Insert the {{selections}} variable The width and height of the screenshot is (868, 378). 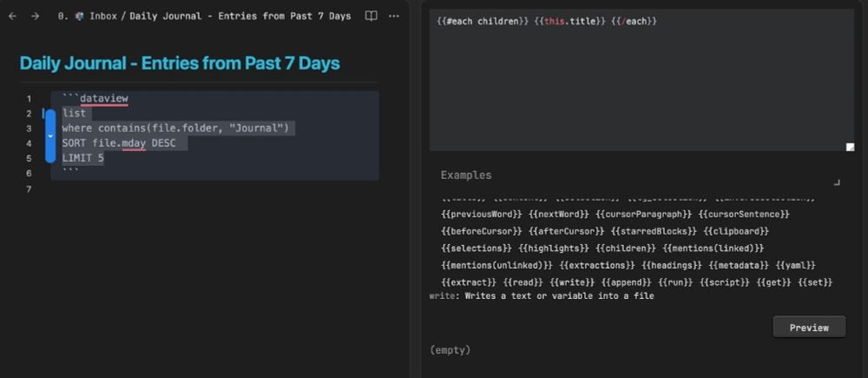477,248
